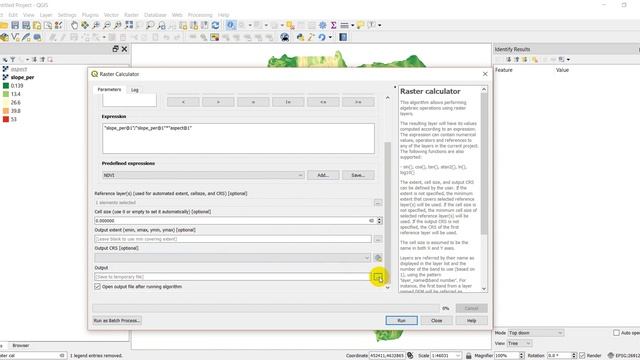Toggle the Render checkbox in status bar
This screenshot has width=640, height=360.
582,356
